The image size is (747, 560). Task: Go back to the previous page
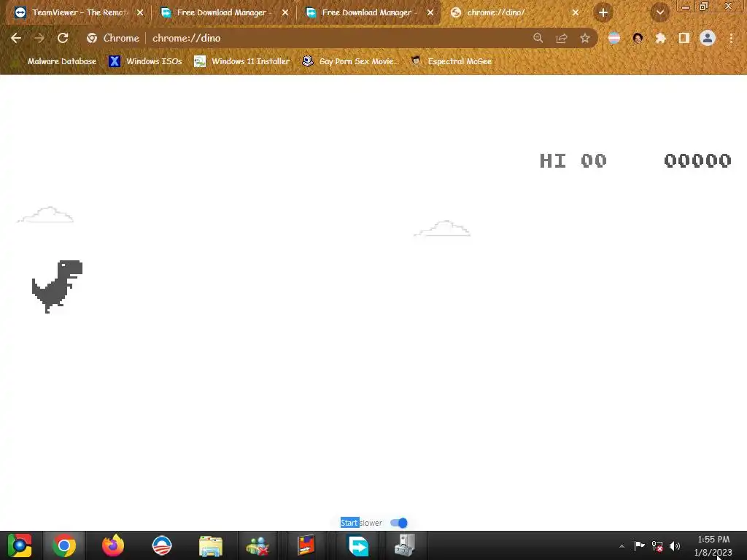click(16, 38)
